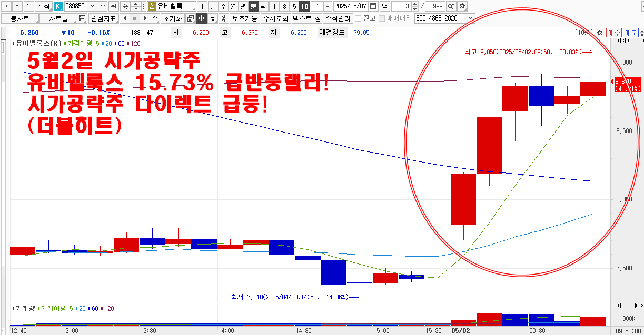Open the 주식 market type dropdown
The width and height of the screenshot is (644, 335).
44,6
